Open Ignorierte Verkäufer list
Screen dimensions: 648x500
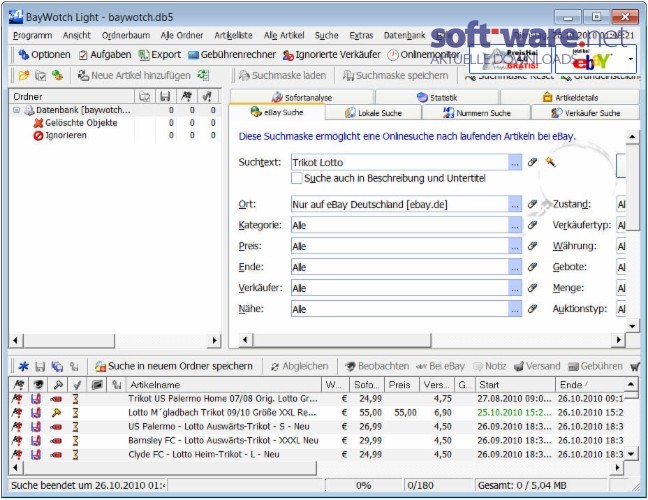click(332, 55)
